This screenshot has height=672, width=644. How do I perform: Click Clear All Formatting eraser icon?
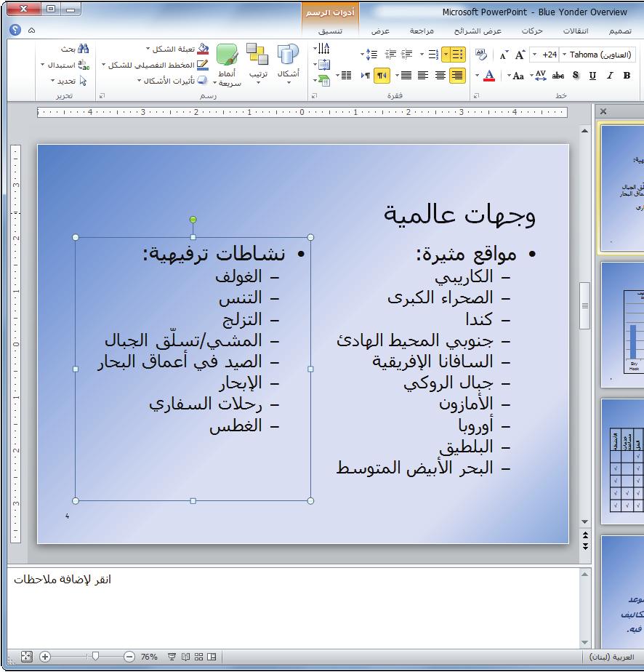tap(481, 55)
